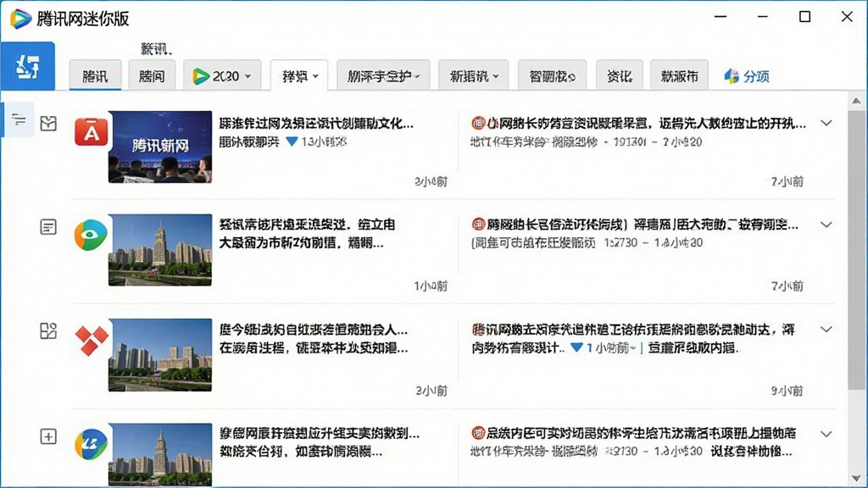The width and height of the screenshot is (868, 488).
Task: Open the first news headline next to 腾讯新网 thumbnail
Action: click(x=316, y=123)
